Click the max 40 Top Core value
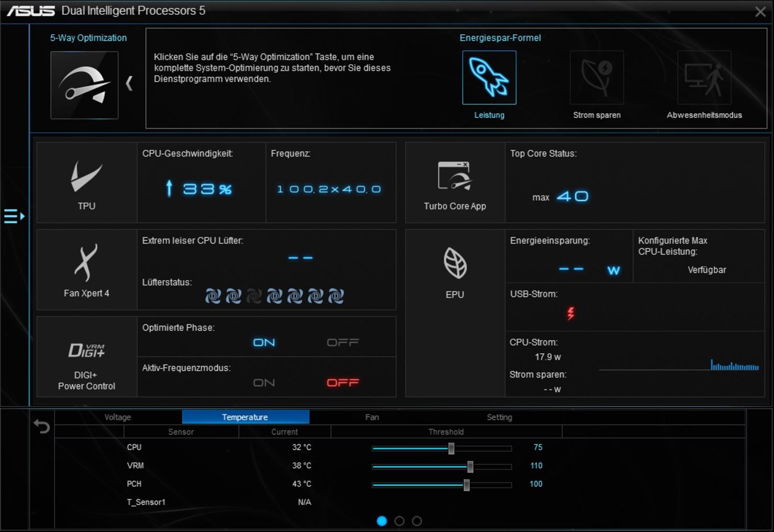The image size is (774, 532). coord(561,196)
